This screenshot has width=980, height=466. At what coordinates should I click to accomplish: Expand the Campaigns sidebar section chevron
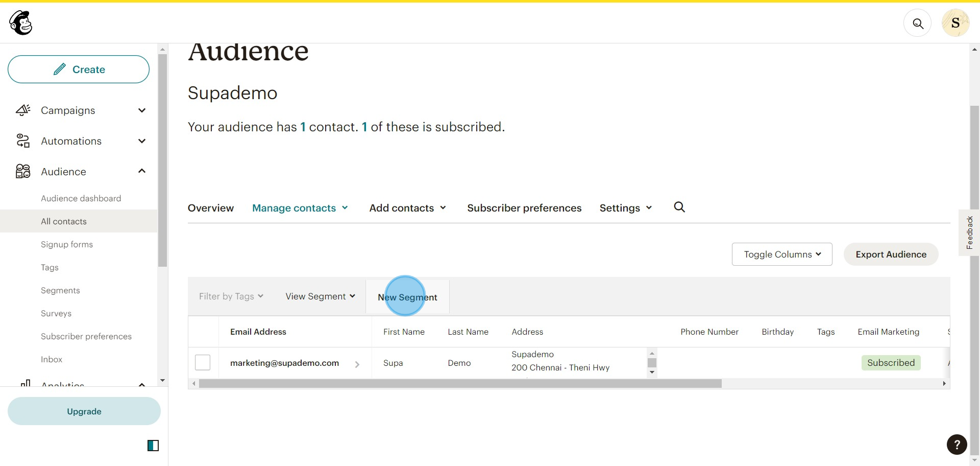(142, 110)
